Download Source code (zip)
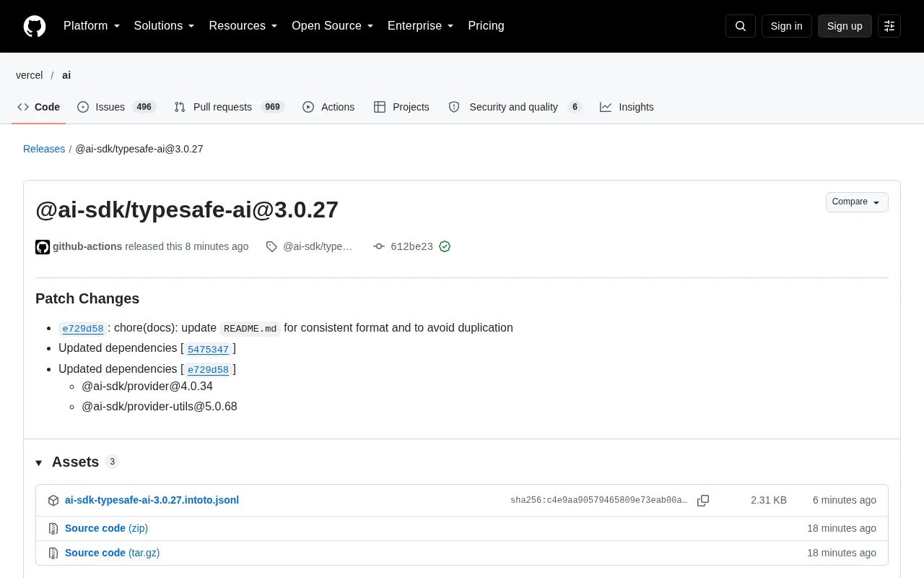Screen dimensions: 924x578 tap(106, 528)
